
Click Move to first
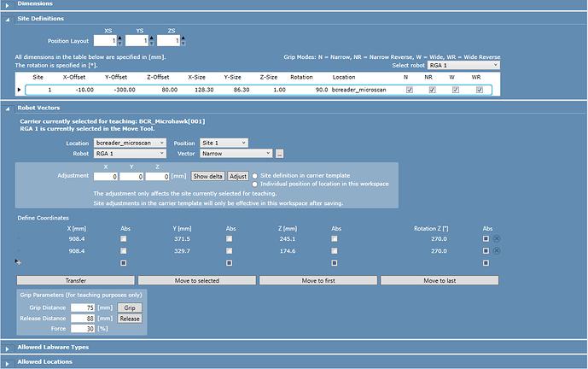pyautogui.click(x=318, y=280)
